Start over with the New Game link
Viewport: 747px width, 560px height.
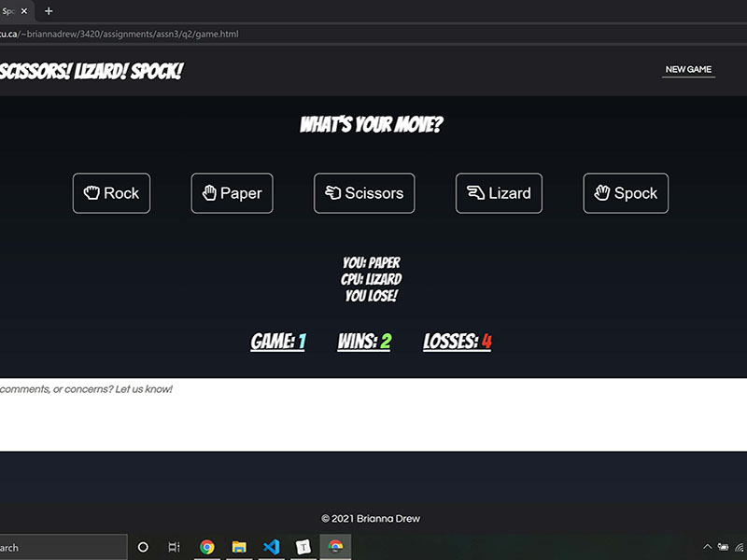coord(688,70)
